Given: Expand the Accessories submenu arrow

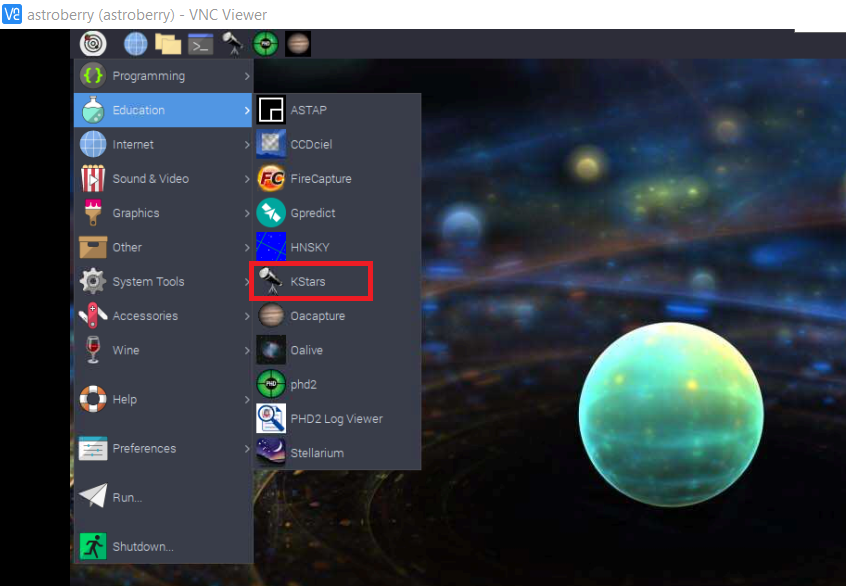Looking at the screenshot, I should [x=247, y=316].
